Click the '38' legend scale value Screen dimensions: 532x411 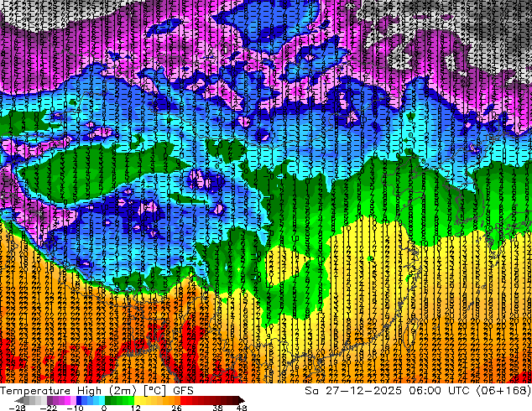coord(217,408)
